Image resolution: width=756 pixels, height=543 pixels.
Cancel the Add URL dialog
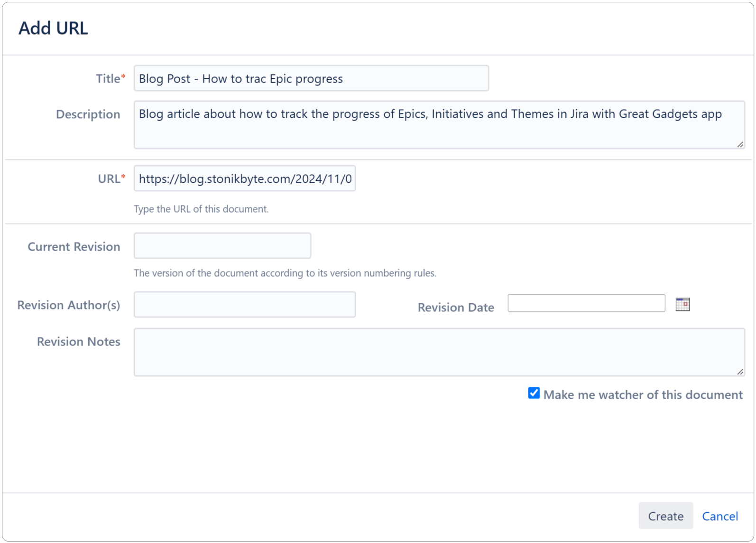[x=719, y=516]
